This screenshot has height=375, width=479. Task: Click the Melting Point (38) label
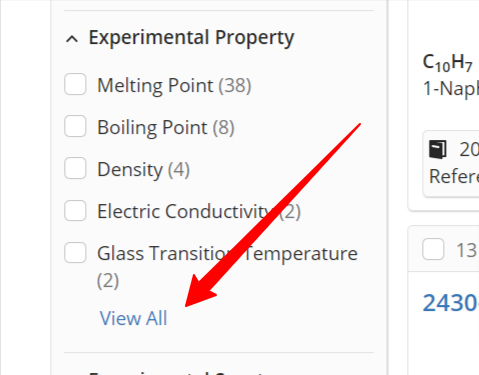174,86
